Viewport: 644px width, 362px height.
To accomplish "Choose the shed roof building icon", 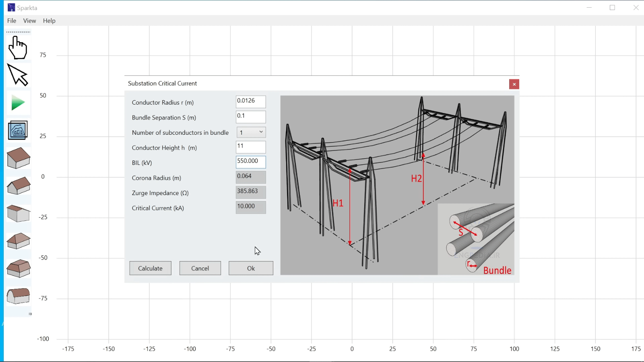I will (x=19, y=213).
